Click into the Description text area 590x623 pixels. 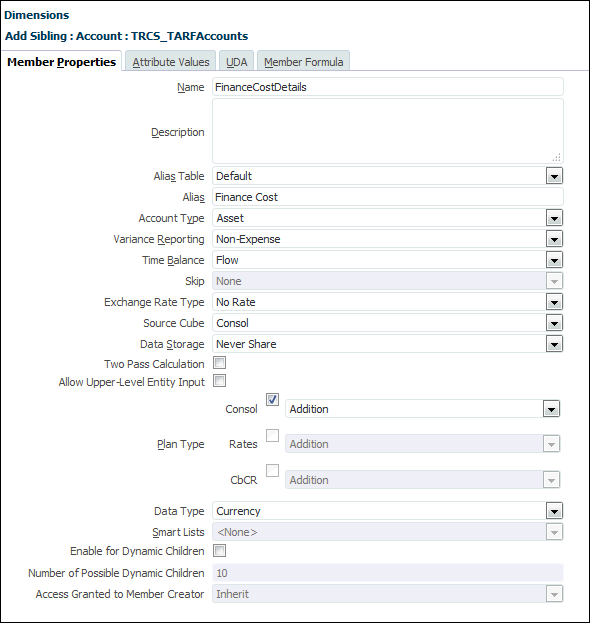pyautogui.click(x=388, y=131)
